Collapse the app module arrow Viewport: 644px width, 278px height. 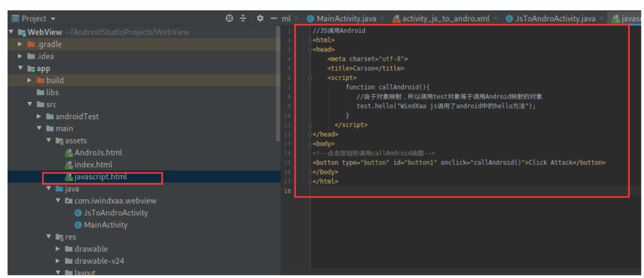(x=20, y=68)
